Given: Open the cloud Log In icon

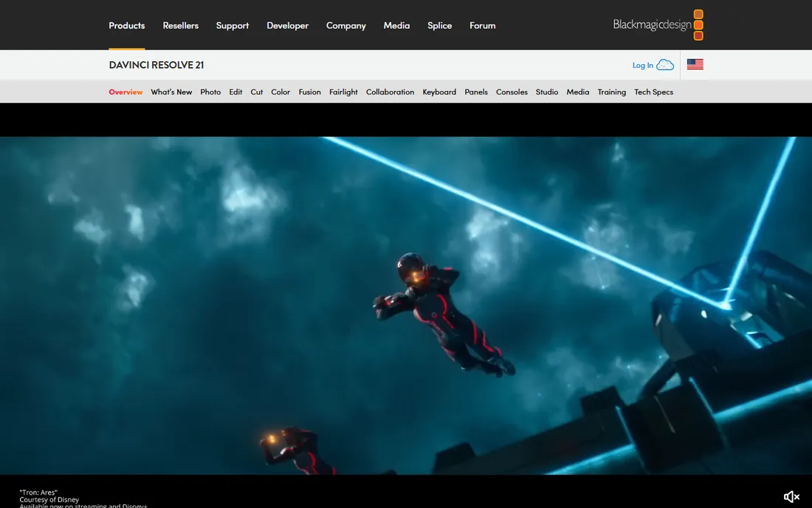Looking at the screenshot, I should (665, 65).
